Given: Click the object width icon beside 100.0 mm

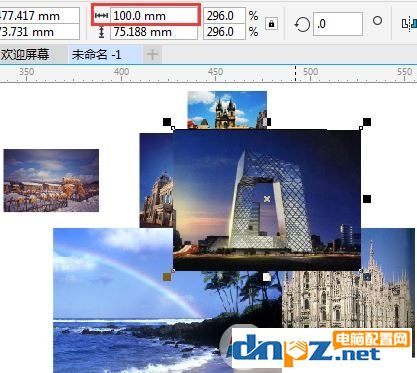Looking at the screenshot, I should (101, 15).
